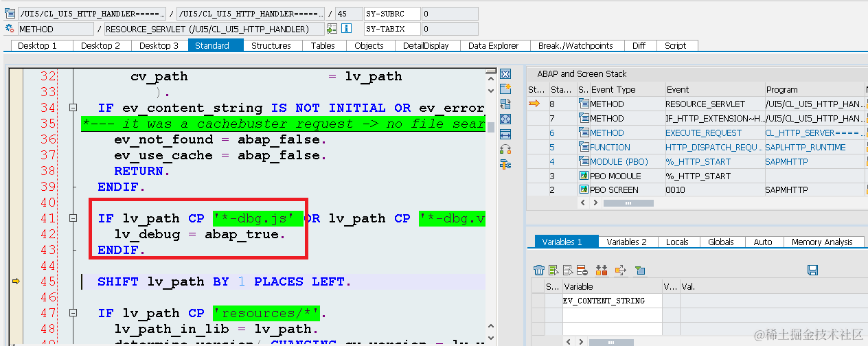Switch to the Locals tab
The image size is (868, 346).
(x=678, y=242)
